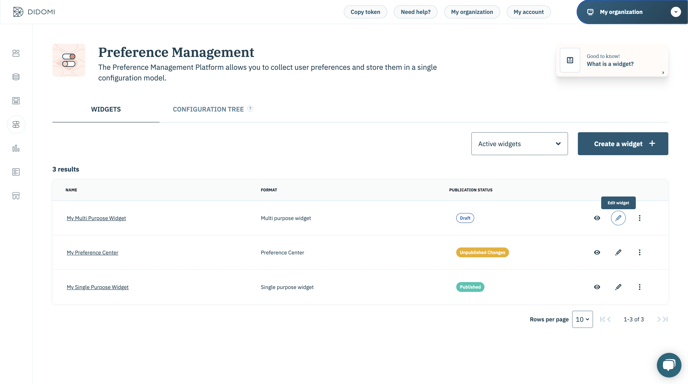Open the My Single Purpose Widget link
688x384 pixels.
97,287
